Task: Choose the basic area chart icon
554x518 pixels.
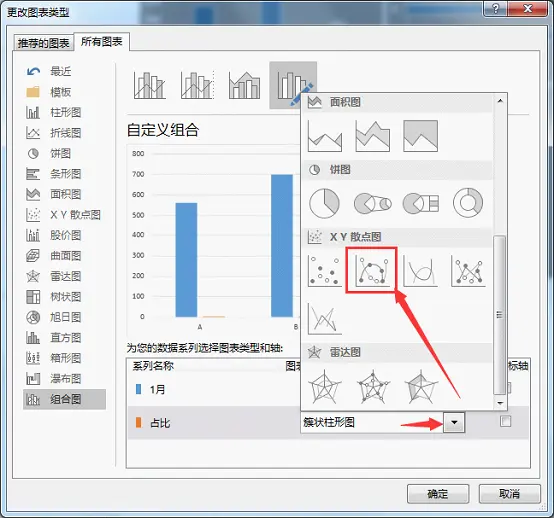Action: [325, 136]
